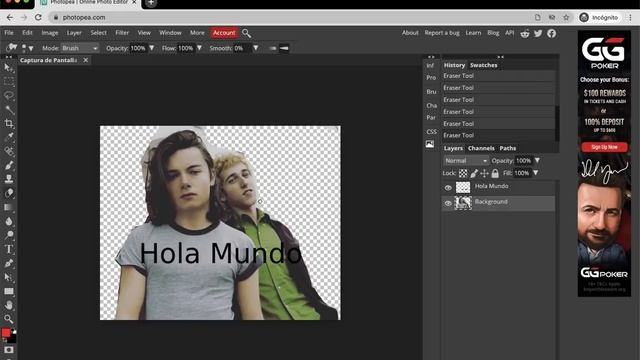The height and width of the screenshot is (360, 640).
Task: Open the tool preset eraser icon dropdown
Action: pyautogui.click(x=12, y=48)
